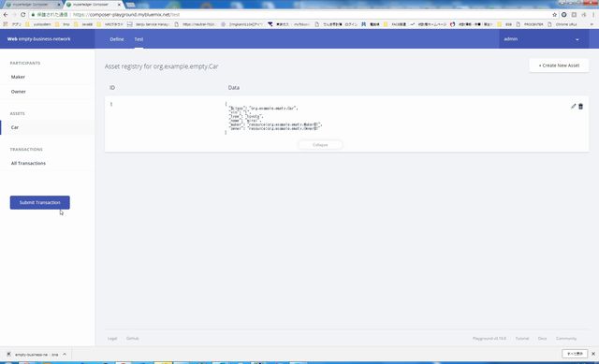Delete Car asset 1 using trash icon
The height and width of the screenshot is (364, 599).
[x=580, y=106]
